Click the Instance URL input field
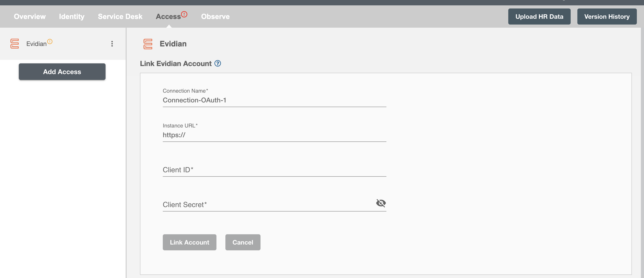The width and height of the screenshot is (644, 278). click(x=274, y=135)
